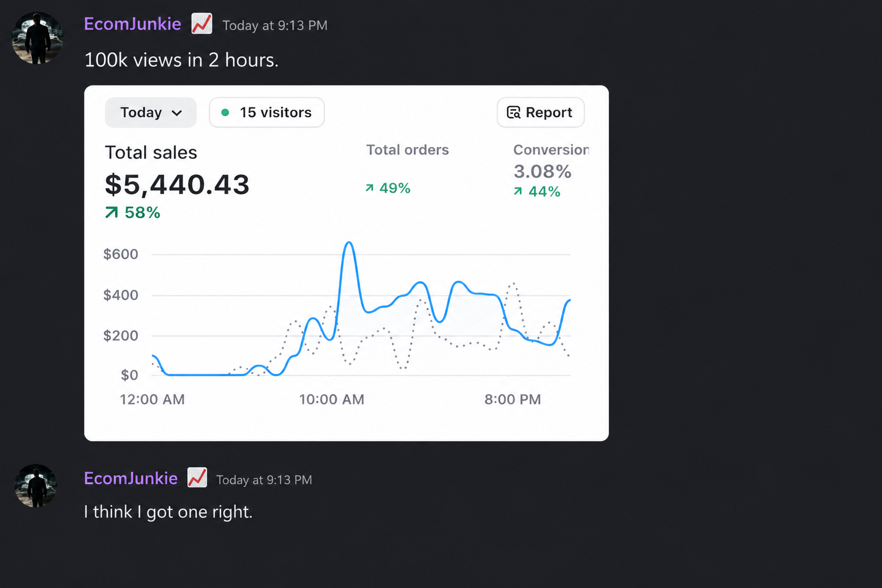Click the 44% arrow under conversion
Image resolution: width=882 pixels, height=588 pixels.
tap(518, 191)
